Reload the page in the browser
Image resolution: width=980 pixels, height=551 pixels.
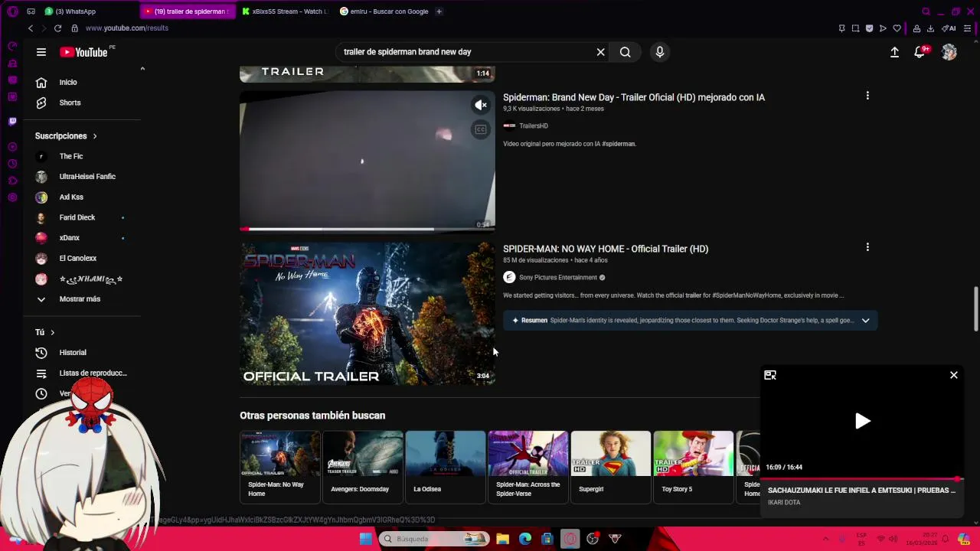click(x=57, y=28)
